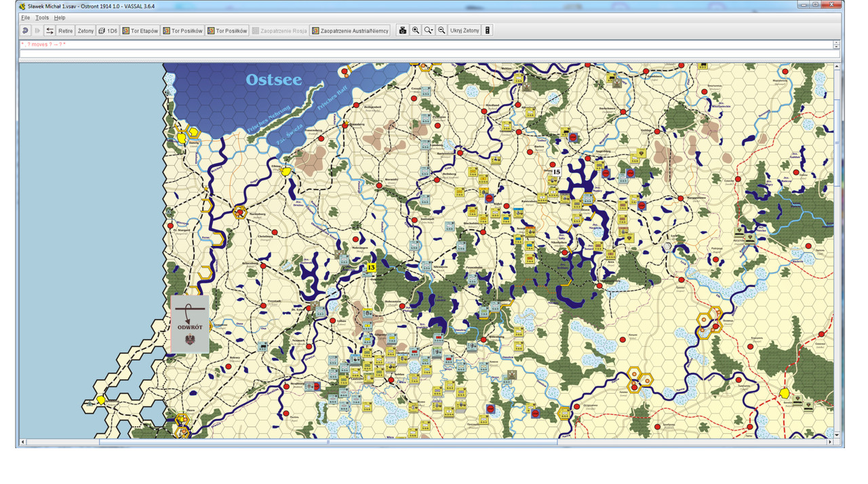The width and height of the screenshot is (868, 484).
Task: Click the chat input field below log
Action: (429, 54)
